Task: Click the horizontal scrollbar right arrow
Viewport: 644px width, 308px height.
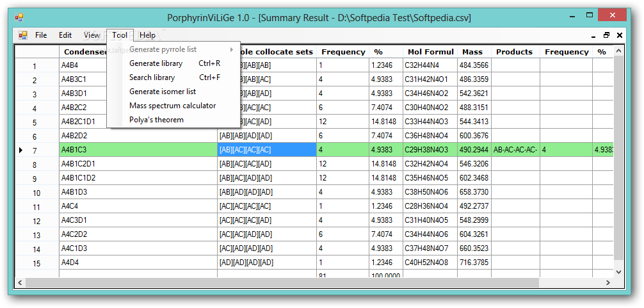Action: [x=609, y=282]
